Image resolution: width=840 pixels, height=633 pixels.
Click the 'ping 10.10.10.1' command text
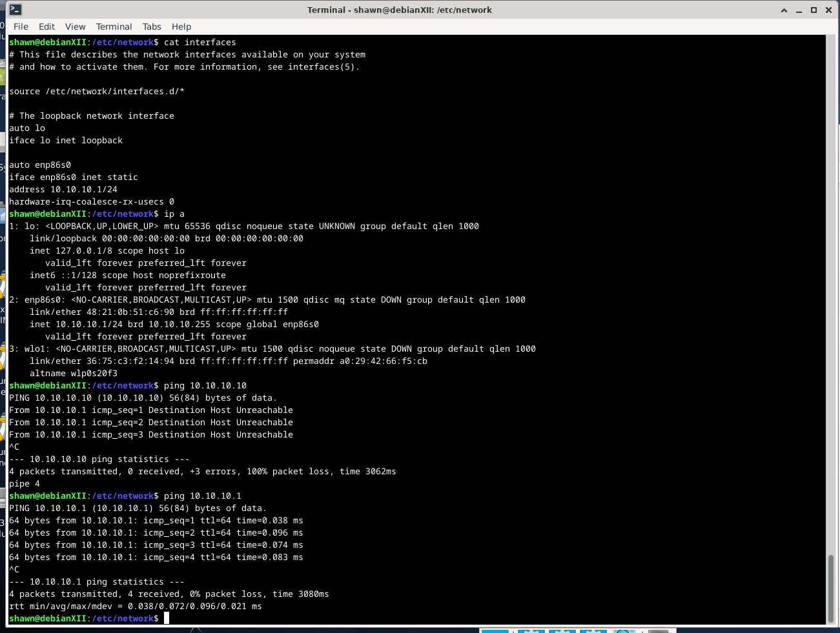203,496
